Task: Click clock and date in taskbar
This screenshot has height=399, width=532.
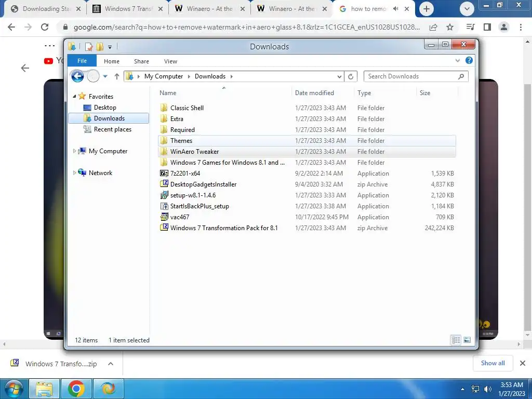Action: 511,389
